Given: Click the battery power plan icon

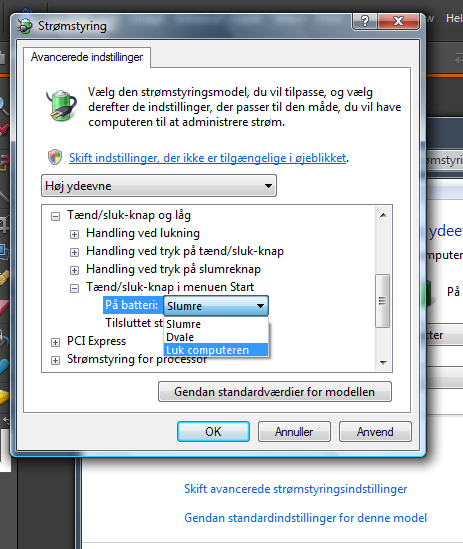Looking at the screenshot, I should pyautogui.click(x=62, y=105).
